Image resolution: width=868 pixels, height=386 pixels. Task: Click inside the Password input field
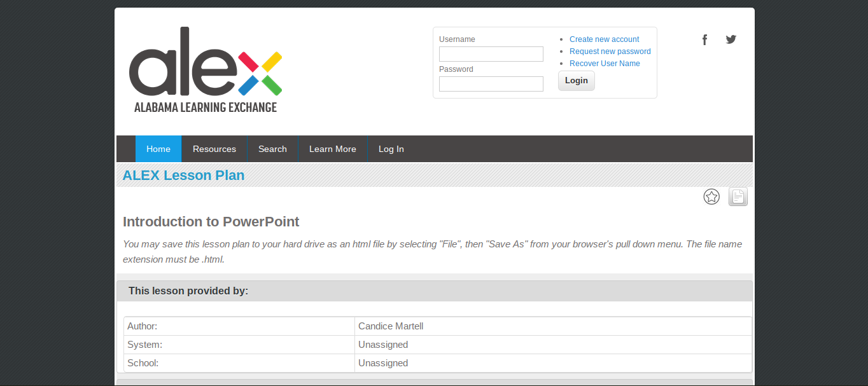pos(491,83)
